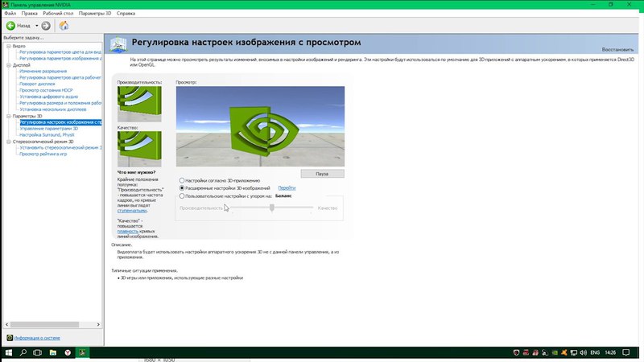Click the 3D NVIDIA logo preview
Image resolution: width=644 pixels, height=362 pixels.
tap(260, 126)
